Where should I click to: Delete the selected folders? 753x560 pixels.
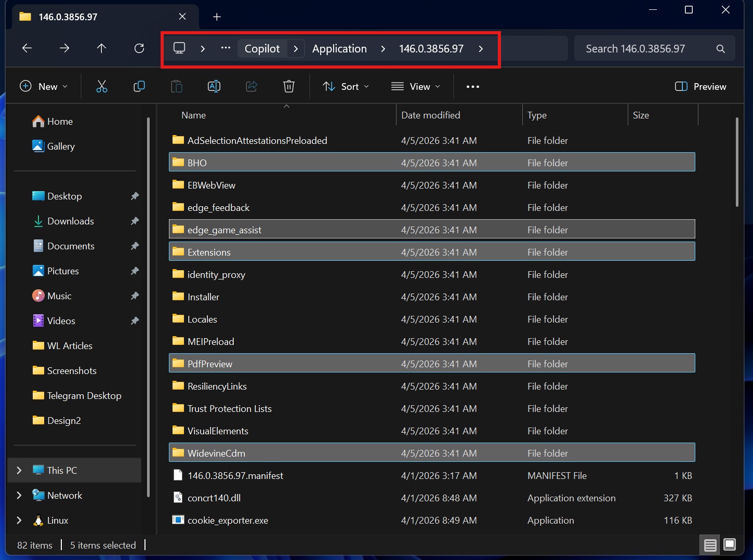[288, 86]
